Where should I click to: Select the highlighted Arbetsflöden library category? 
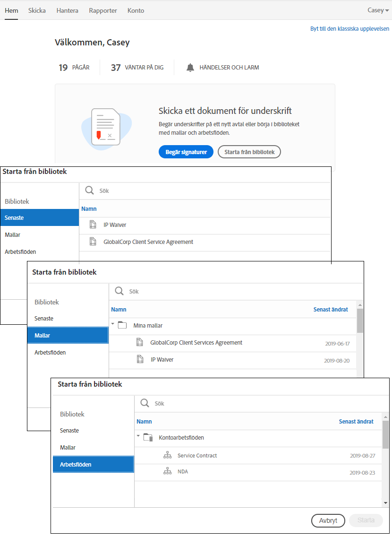point(93,464)
